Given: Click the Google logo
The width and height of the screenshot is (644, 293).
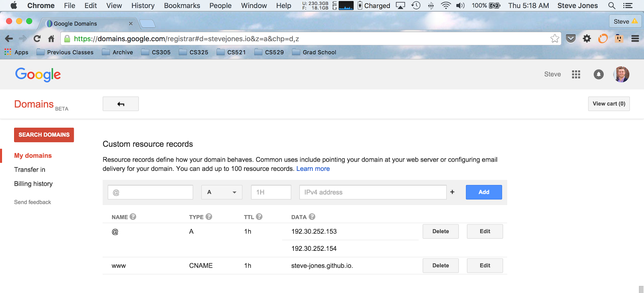Looking at the screenshot, I should [38, 75].
